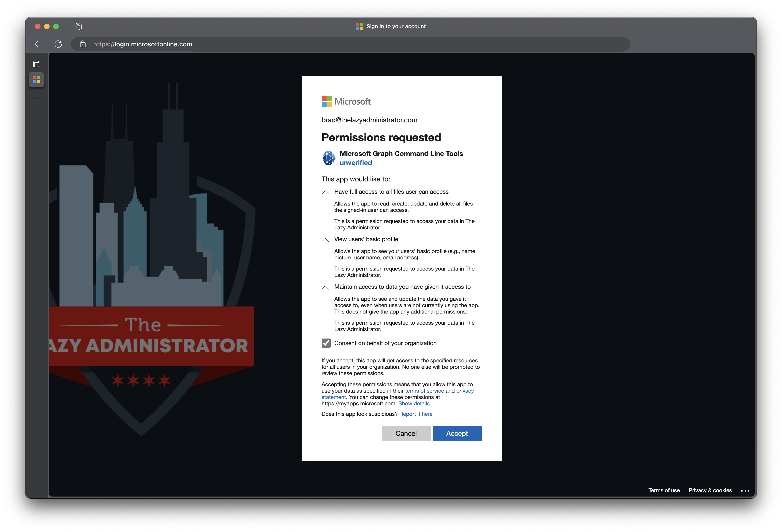Open the terms of service link
The height and width of the screenshot is (532, 782).
tap(424, 391)
